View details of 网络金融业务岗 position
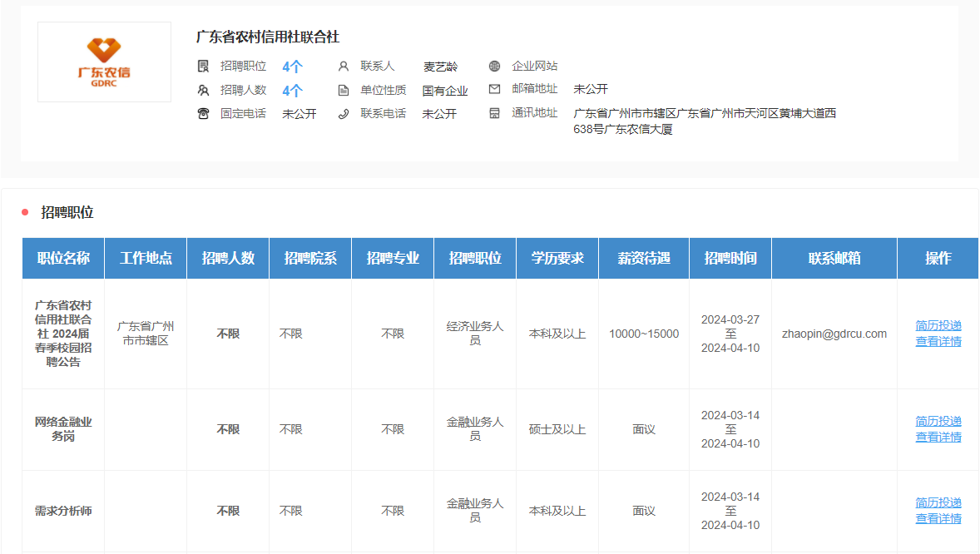980x554 pixels. coord(938,437)
